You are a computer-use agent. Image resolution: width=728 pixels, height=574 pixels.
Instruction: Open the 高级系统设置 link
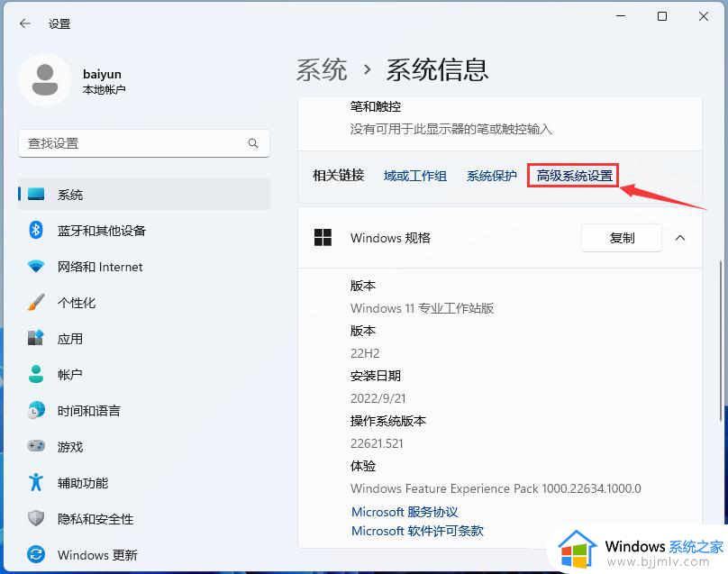pos(574,176)
